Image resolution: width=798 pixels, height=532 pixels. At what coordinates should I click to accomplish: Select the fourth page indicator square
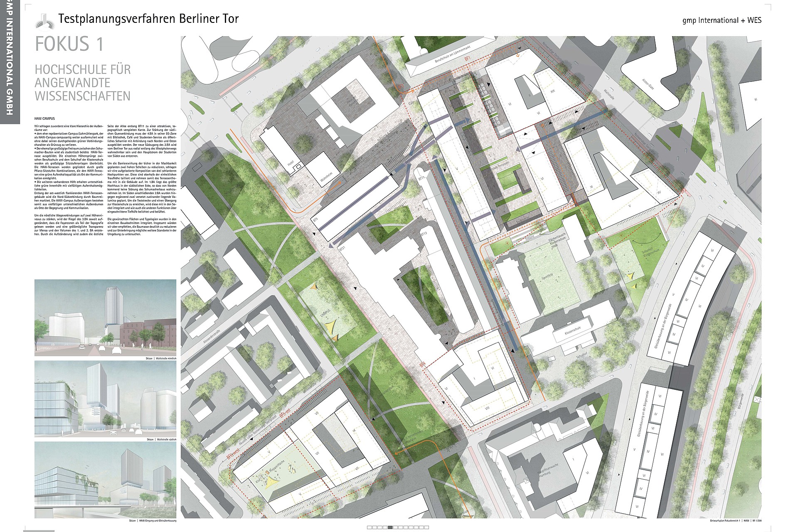(385, 527)
